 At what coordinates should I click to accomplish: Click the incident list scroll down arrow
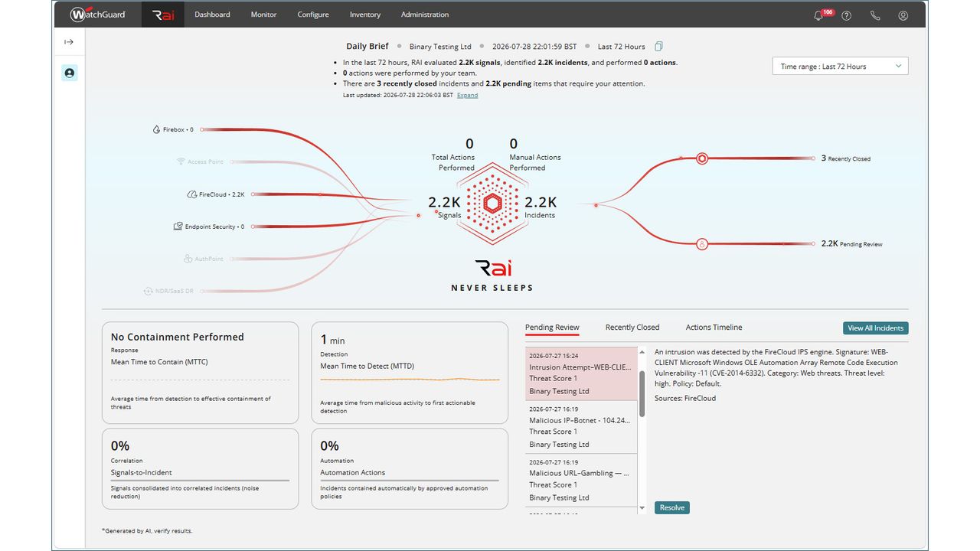[642, 508]
